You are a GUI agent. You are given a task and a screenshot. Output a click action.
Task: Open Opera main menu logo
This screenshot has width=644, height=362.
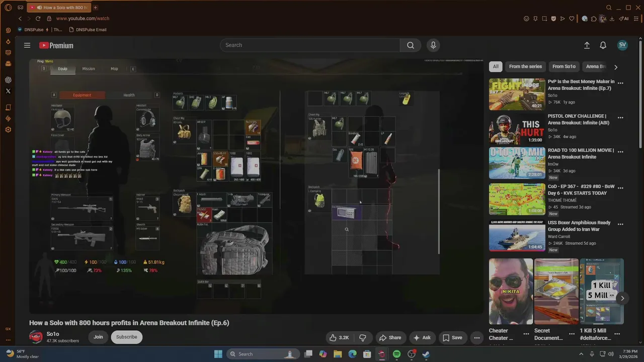point(8,8)
